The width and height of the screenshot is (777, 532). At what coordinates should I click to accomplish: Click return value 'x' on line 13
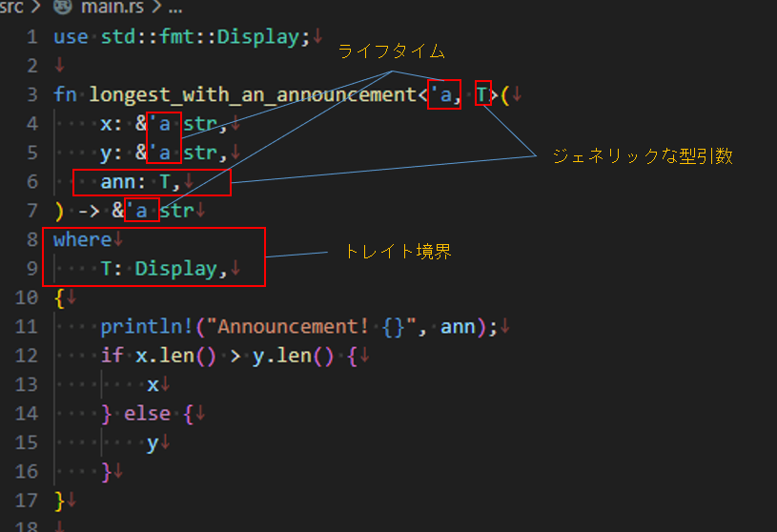click(x=153, y=385)
